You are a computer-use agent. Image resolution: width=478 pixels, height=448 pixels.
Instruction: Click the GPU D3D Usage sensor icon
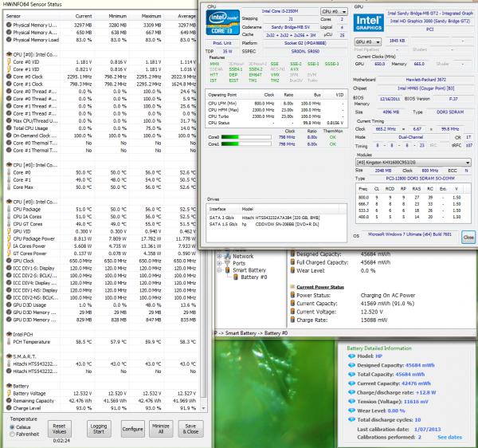coord(9,305)
